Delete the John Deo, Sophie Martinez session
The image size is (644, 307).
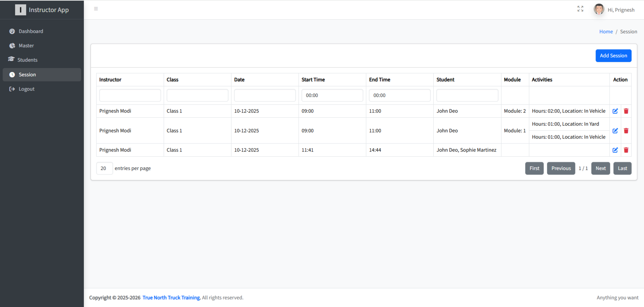point(626,150)
